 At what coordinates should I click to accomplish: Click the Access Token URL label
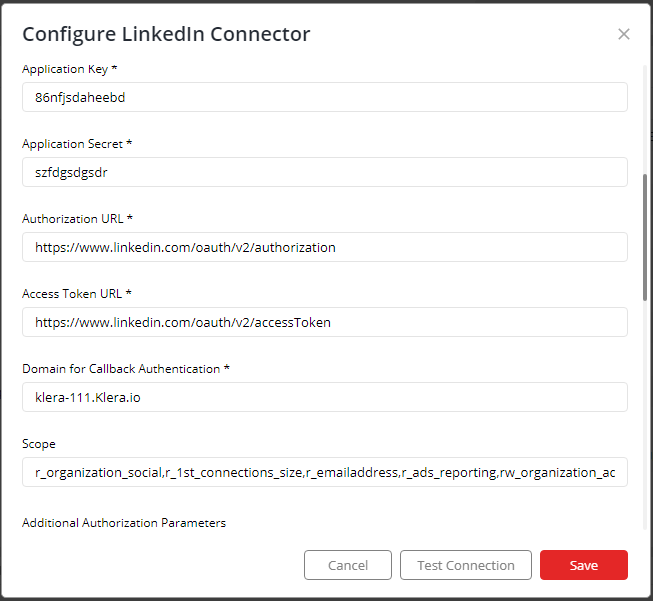(x=77, y=294)
